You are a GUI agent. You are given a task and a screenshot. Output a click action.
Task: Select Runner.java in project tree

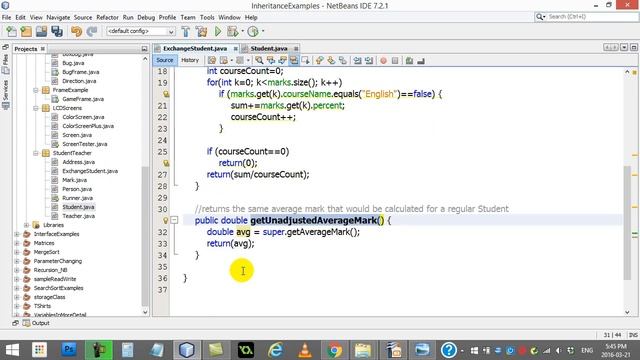coord(77,198)
